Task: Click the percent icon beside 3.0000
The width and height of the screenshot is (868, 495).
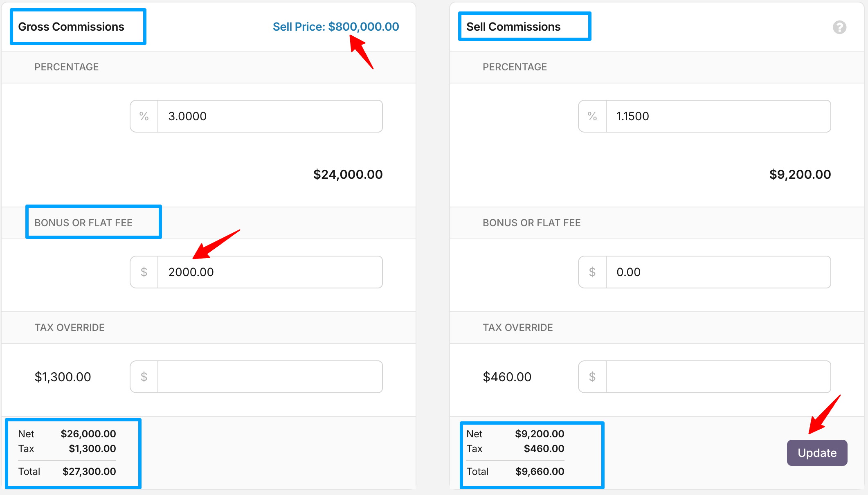Action: [x=144, y=116]
